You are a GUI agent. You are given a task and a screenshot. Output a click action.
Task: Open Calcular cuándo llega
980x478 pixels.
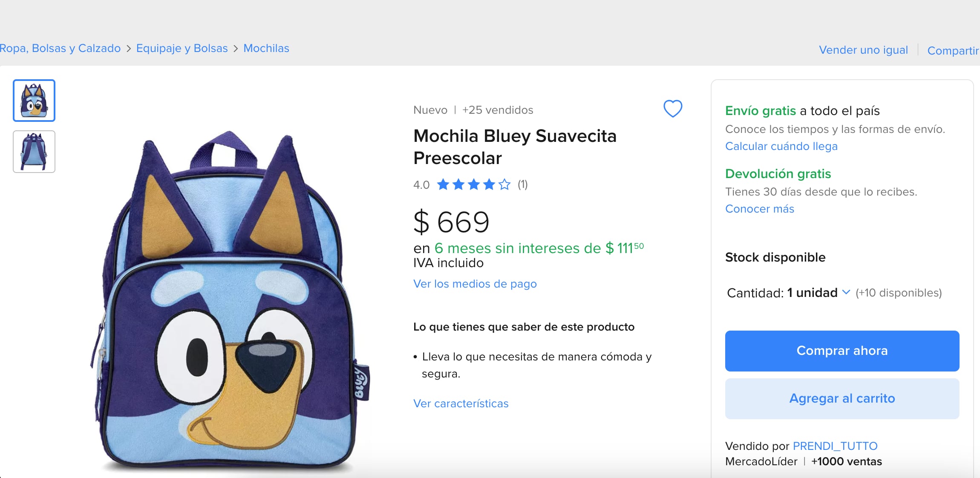tap(781, 146)
